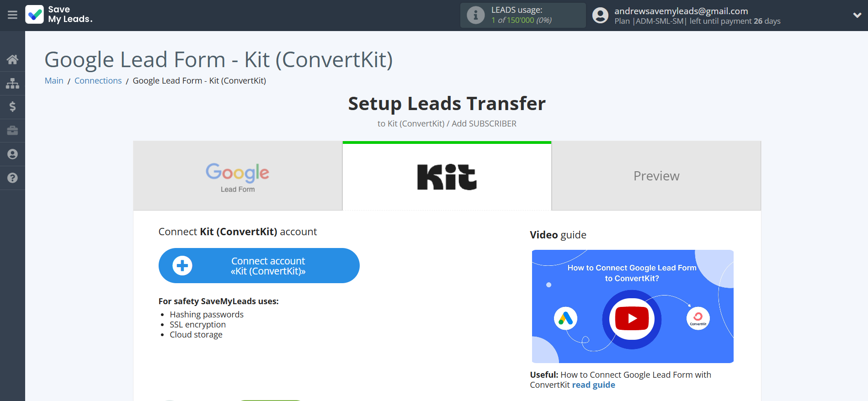Click the Setup Leads Transfer heading
868x401 pixels.
coord(447,104)
